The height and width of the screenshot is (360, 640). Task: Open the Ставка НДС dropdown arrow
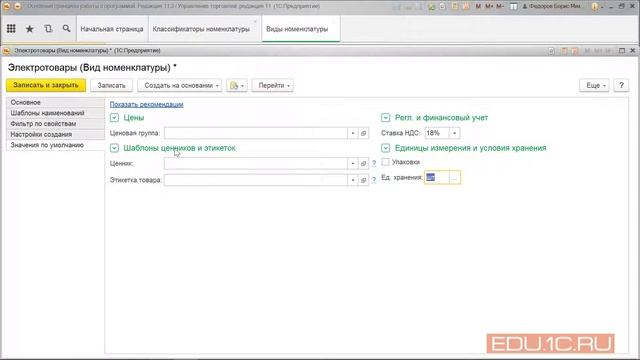(454, 133)
